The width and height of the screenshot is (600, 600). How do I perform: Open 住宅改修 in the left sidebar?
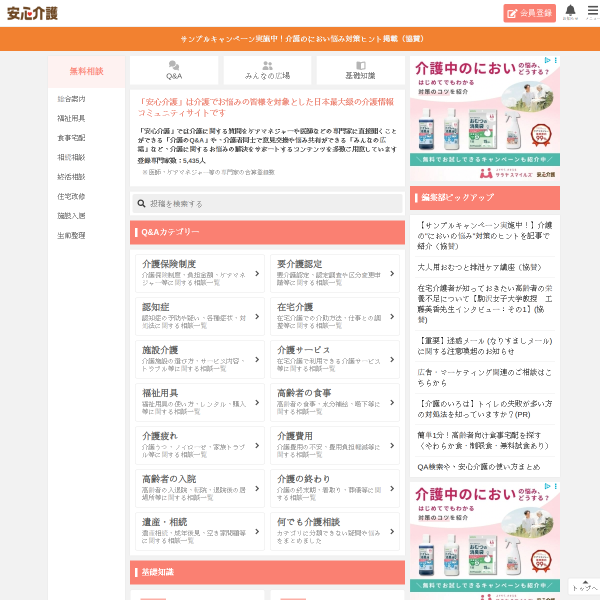click(71, 196)
